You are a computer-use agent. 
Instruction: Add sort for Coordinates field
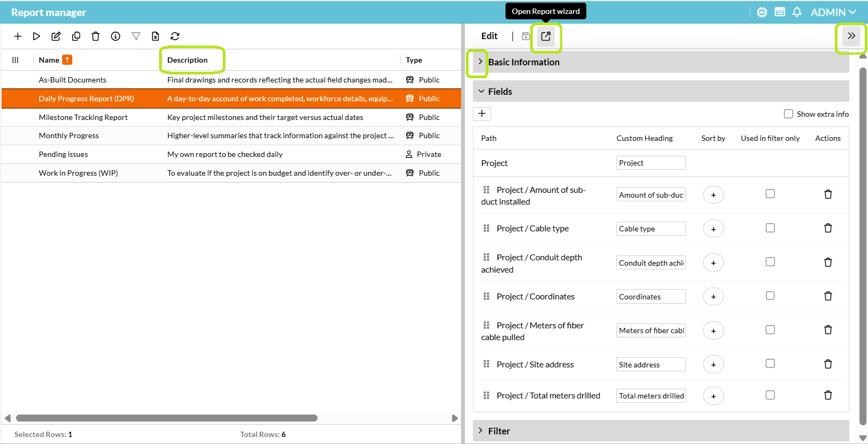[713, 297]
